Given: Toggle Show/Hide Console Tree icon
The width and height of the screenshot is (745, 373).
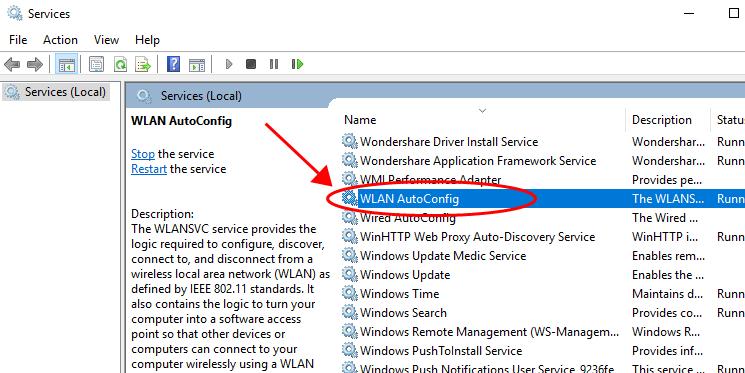Looking at the screenshot, I should [67, 64].
